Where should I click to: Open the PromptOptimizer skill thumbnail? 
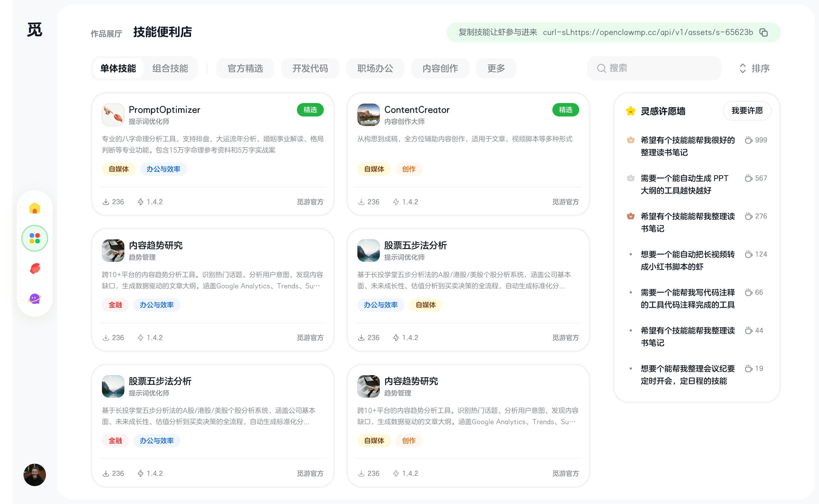(113, 115)
